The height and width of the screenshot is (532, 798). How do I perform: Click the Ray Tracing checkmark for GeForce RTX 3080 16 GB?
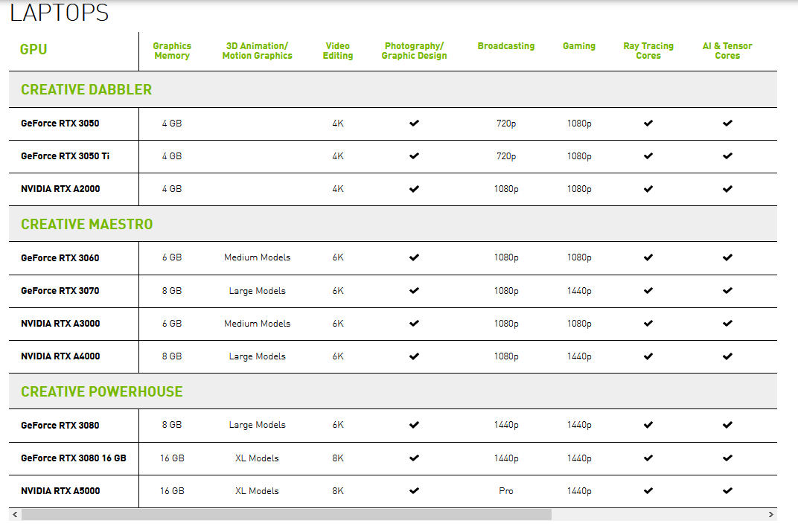[x=648, y=458]
